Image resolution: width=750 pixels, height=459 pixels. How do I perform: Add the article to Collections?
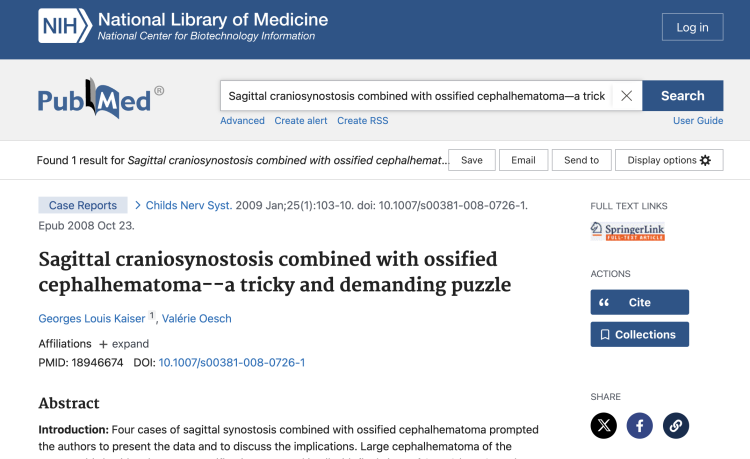(639, 334)
